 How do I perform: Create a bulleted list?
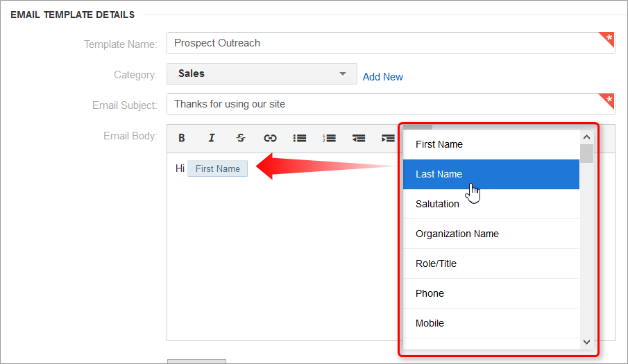[300, 138]
